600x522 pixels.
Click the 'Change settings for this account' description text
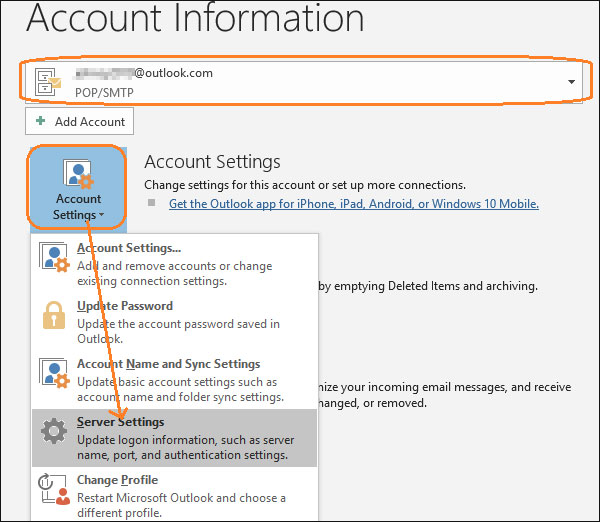coord(305,185)
